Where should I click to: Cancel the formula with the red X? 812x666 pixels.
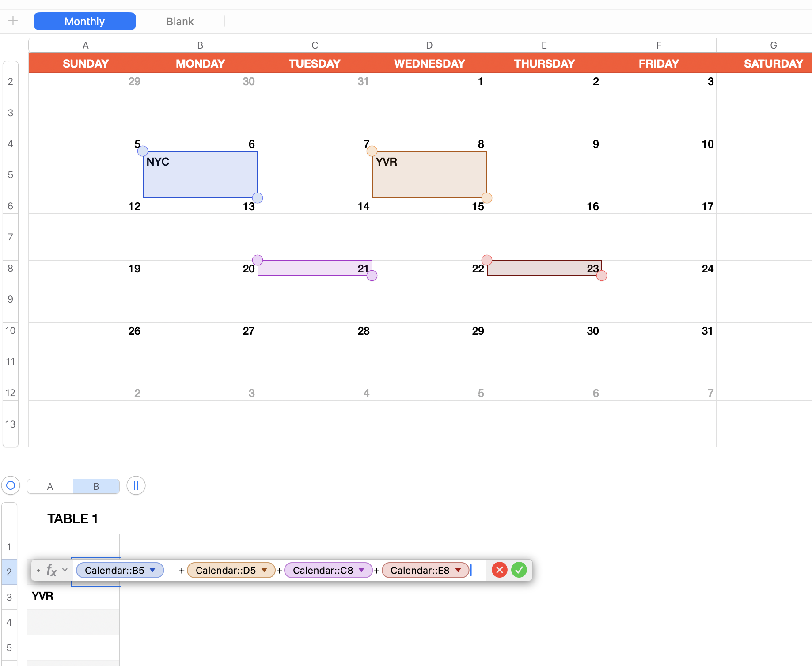tap(500, 570)
